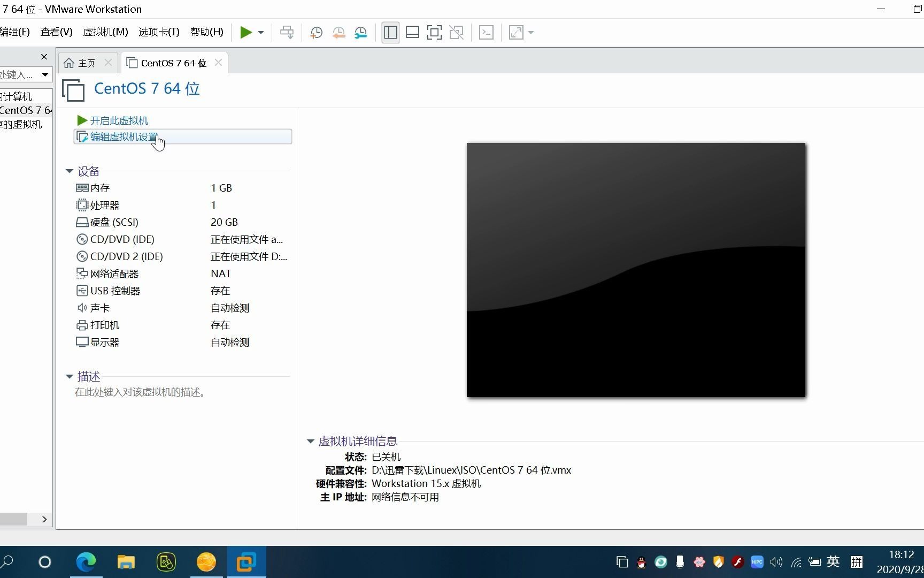This screenshot has height=578, width=924.
Task: Click the 声卡 sound card icon
Action: (82, 308)
